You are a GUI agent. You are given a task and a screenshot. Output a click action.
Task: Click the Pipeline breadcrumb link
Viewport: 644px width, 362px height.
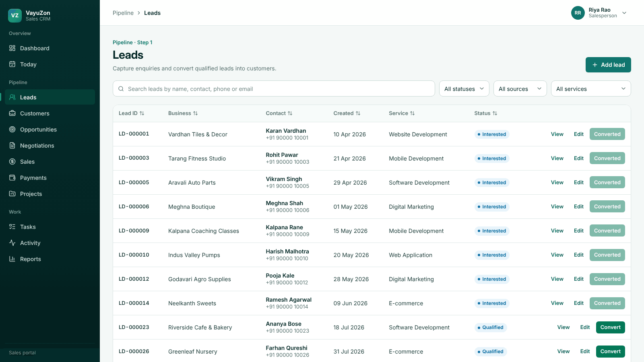click(123, 13)
